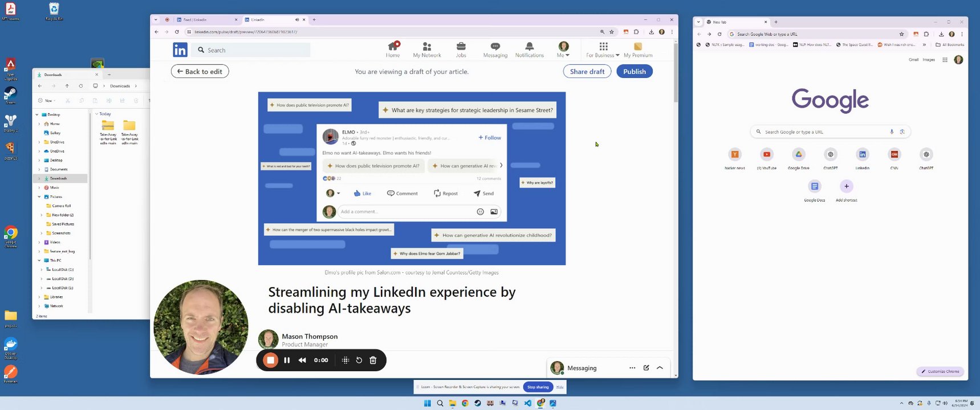Viewport: 980px width, 410px height.
Task: Click Add shortcut on new tab
Action: [847, 190]
